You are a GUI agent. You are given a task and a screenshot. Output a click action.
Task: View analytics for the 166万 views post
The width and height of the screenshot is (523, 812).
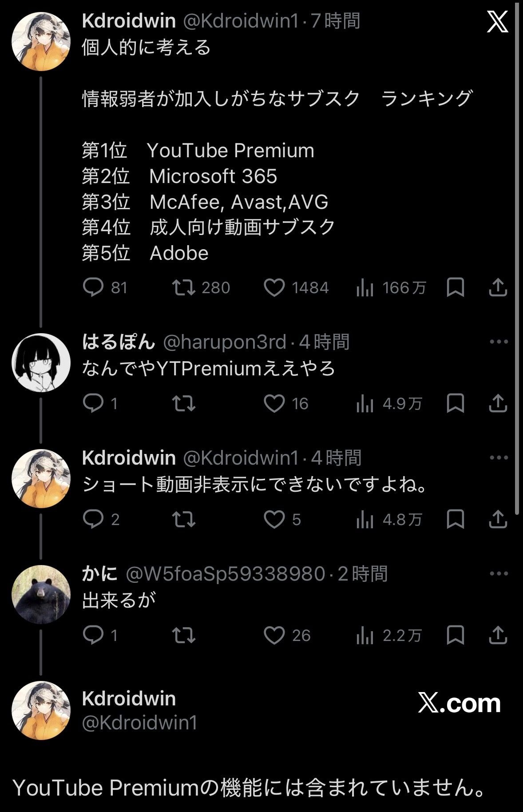pyautogui.click(x=365, y=288)
